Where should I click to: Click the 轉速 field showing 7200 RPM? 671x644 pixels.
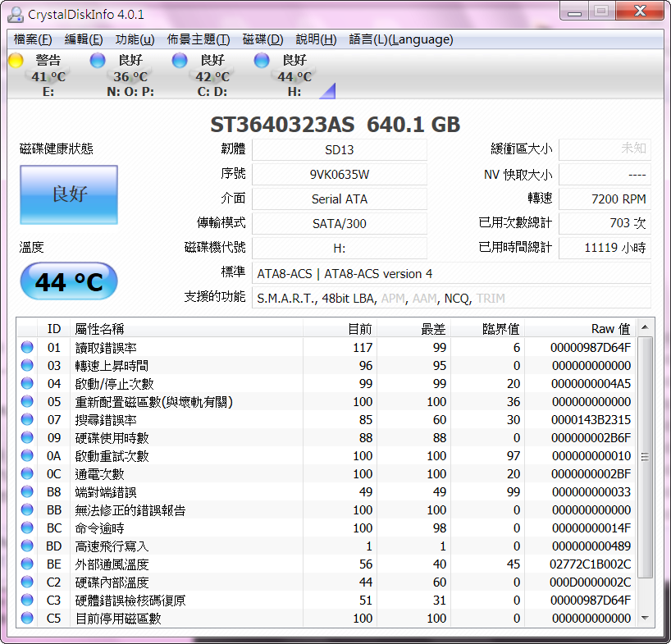pyautogui.click(x=605, y=199)
